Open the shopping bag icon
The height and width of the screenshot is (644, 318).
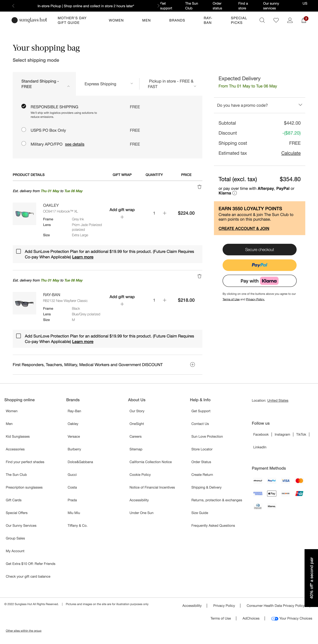tap(304, 20)
